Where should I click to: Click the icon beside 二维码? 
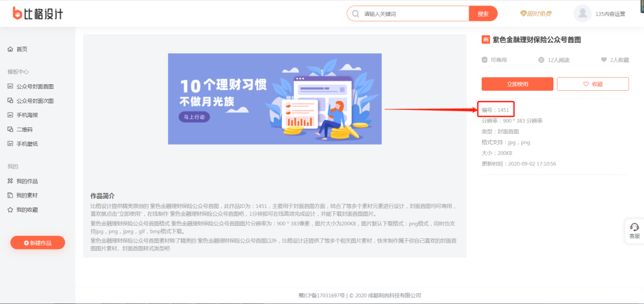pos(10,130)
